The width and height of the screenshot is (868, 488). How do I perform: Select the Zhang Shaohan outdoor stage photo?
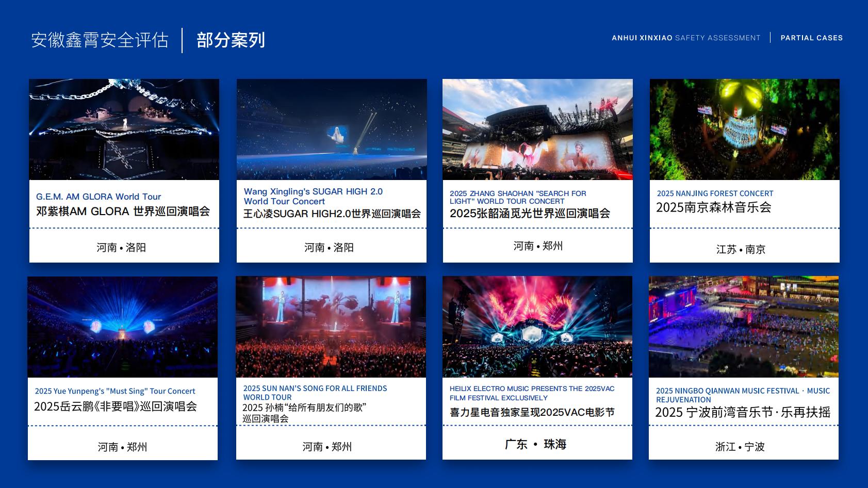537,129
